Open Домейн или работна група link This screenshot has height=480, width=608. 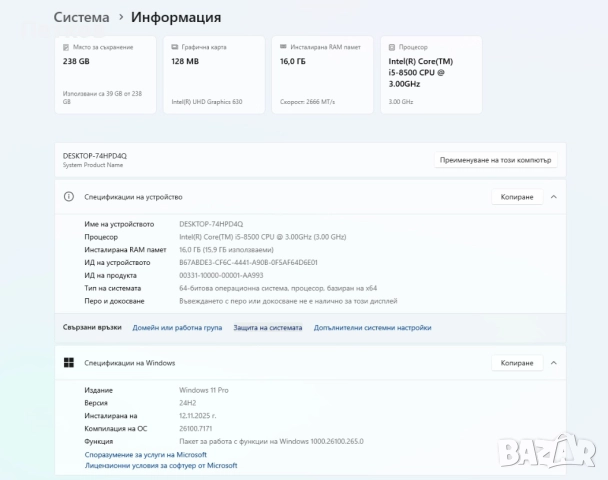tap(177, 328)
